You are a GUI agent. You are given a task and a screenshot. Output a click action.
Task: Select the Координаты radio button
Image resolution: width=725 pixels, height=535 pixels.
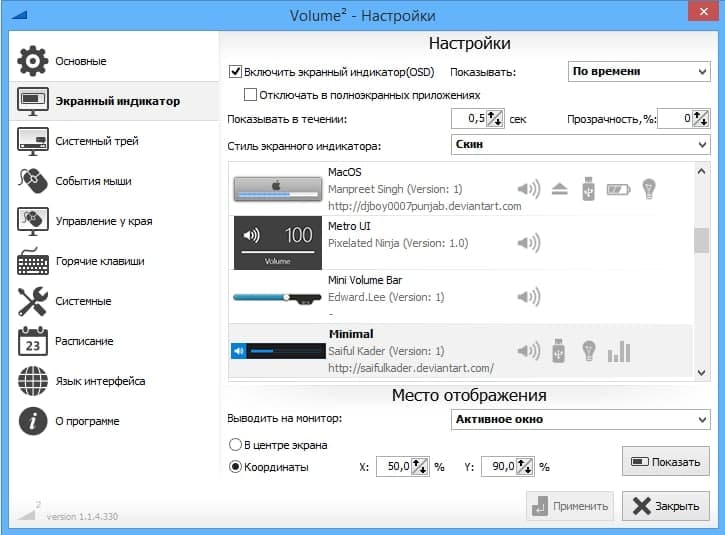(235, 467)
